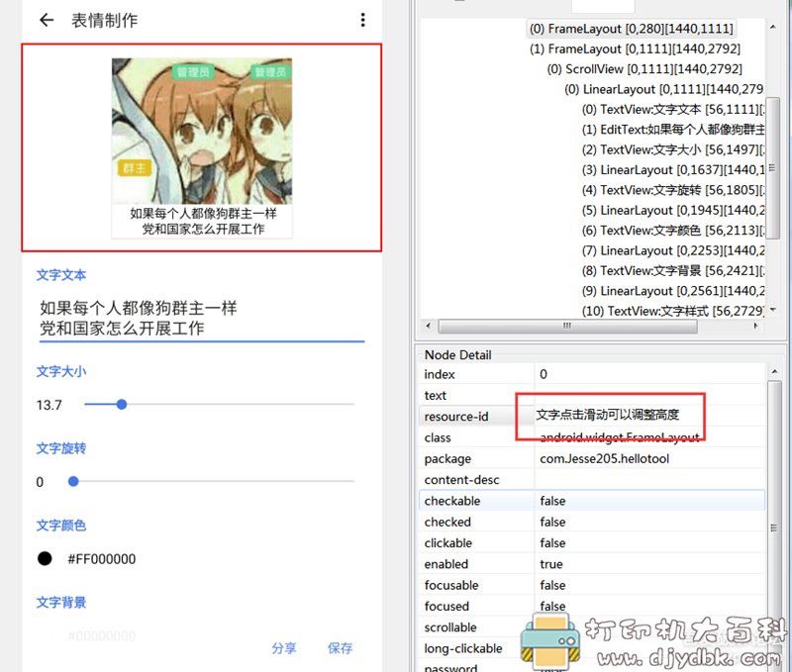Image resolution: width=792 pixels, height=672 pixels.
Task: Click the #FF000000 color value
Action: click(102, 559)
